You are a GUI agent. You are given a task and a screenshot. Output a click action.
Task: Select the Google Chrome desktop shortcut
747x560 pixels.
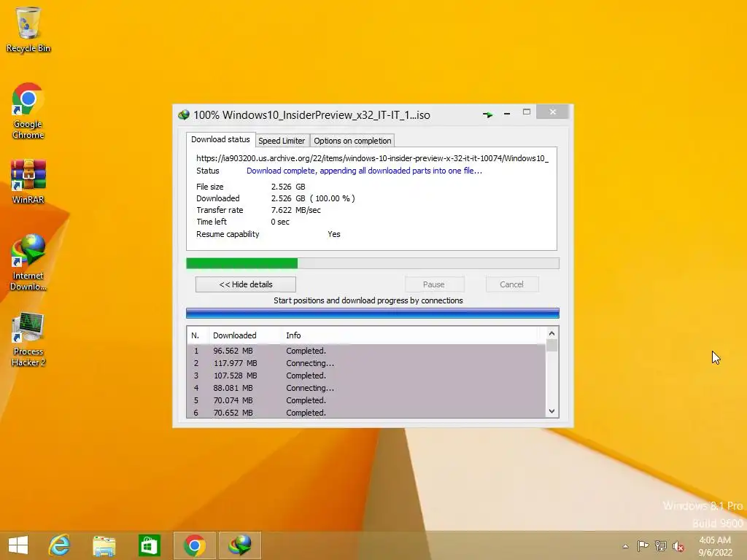(28, 112)
